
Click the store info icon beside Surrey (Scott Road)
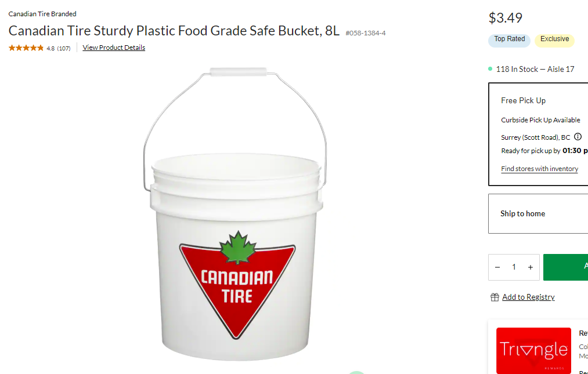[578, 137]
